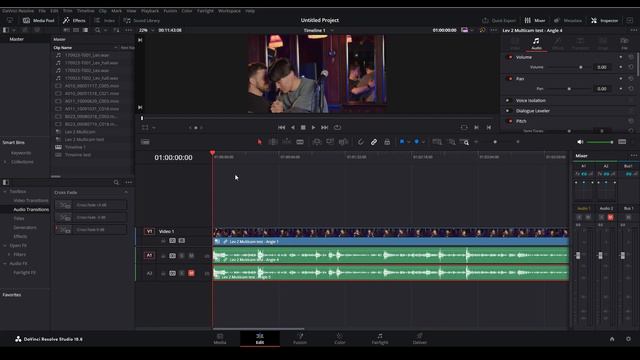Click the Detail Zoom icon
This screenshot has height=360, width=640.
[x=452, y=142]
